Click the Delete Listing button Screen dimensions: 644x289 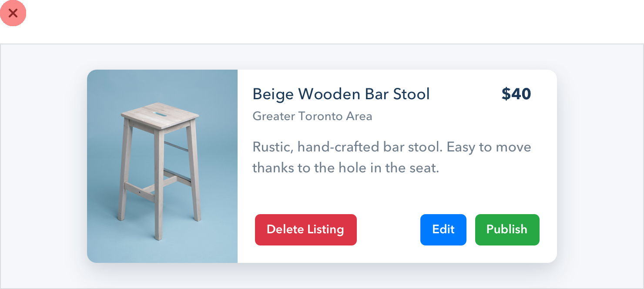click(305, 230)
